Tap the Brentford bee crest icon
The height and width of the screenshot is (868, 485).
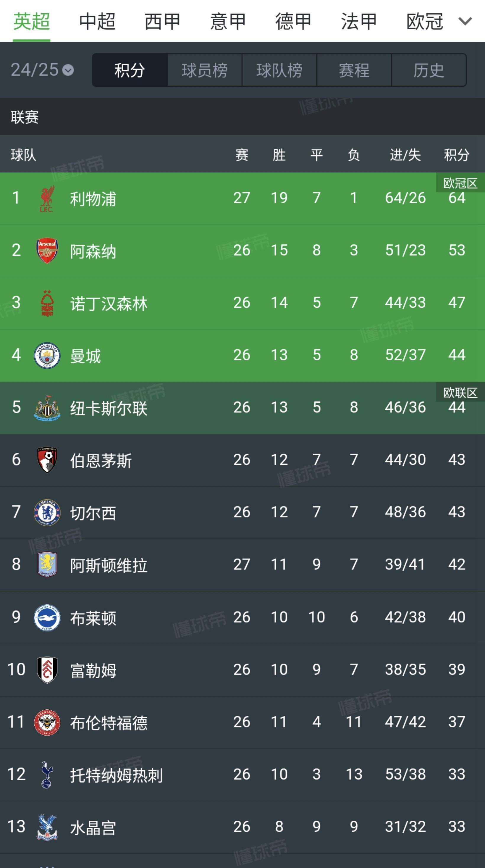(47, 722)
